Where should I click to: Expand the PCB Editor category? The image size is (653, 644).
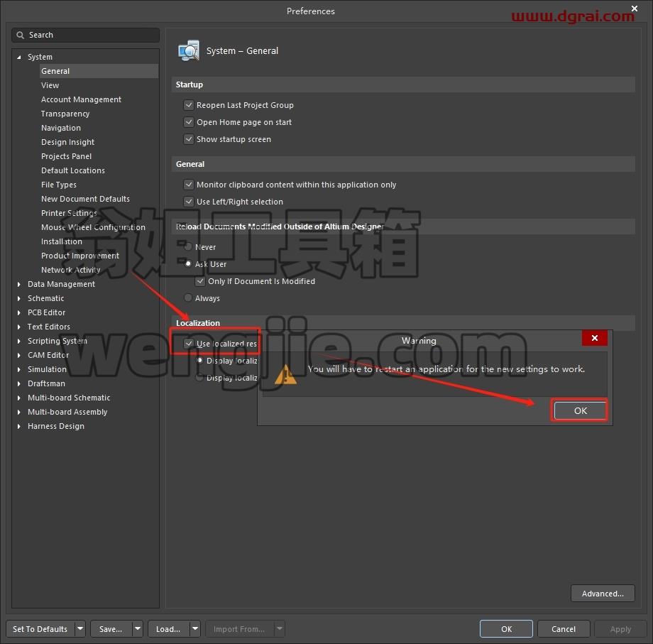18,312
